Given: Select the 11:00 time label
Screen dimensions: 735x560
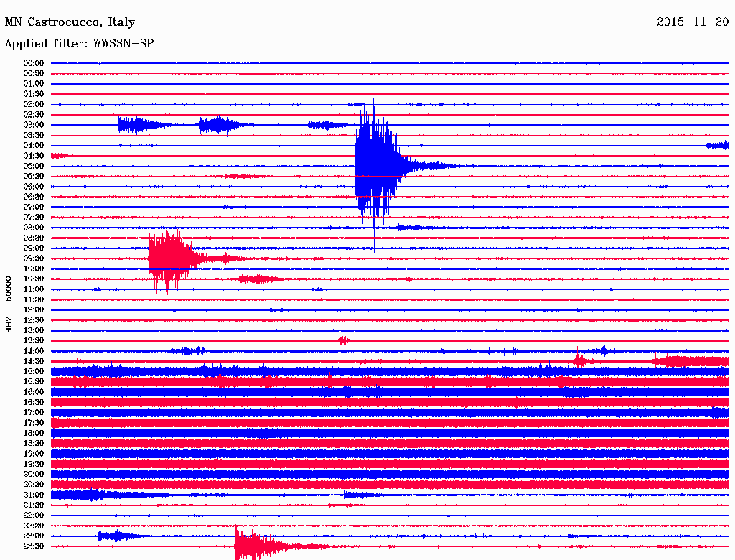Looking at the screenshot, I should tap(34, 289).
